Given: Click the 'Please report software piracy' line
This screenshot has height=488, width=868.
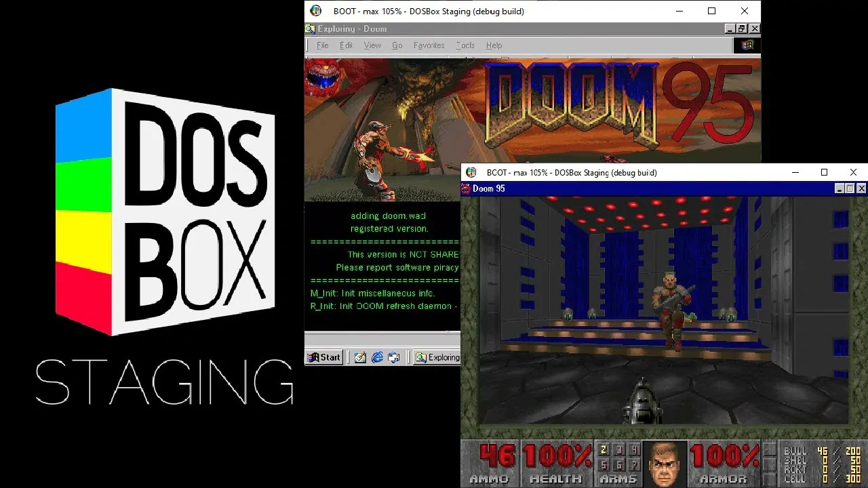Looking at the screenshot, I should pos(397,268).
